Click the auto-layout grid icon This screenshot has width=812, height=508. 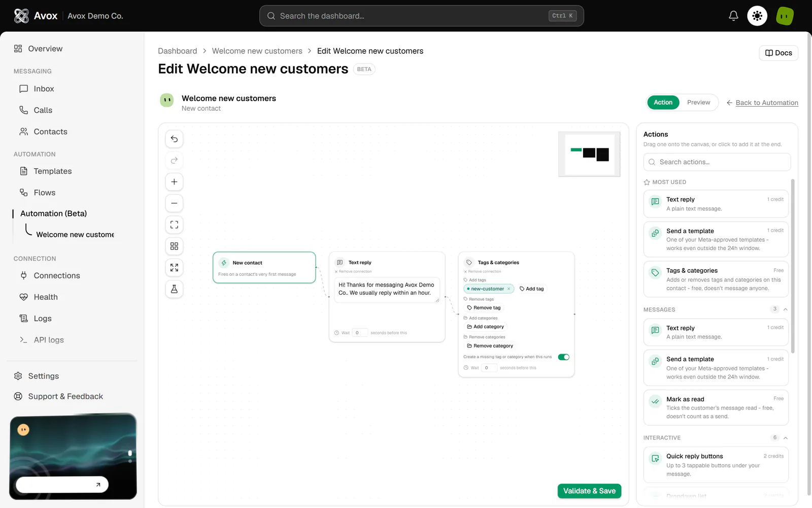click(174, 246)
